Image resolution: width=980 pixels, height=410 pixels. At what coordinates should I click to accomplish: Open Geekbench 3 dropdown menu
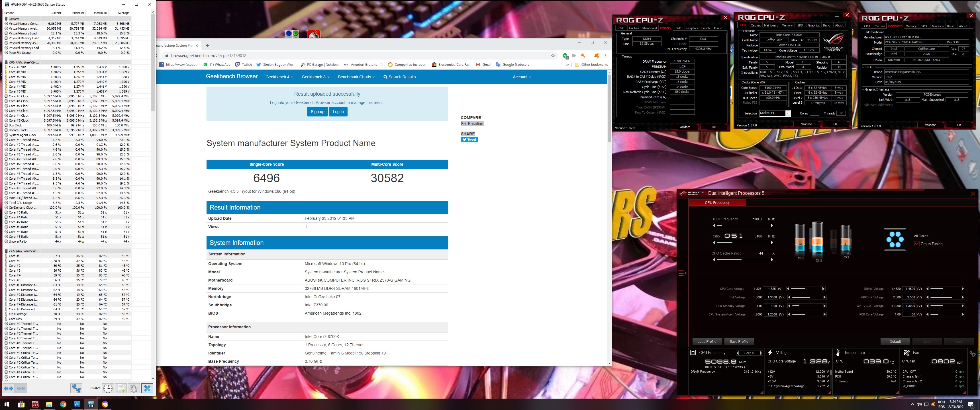(315, 77)
